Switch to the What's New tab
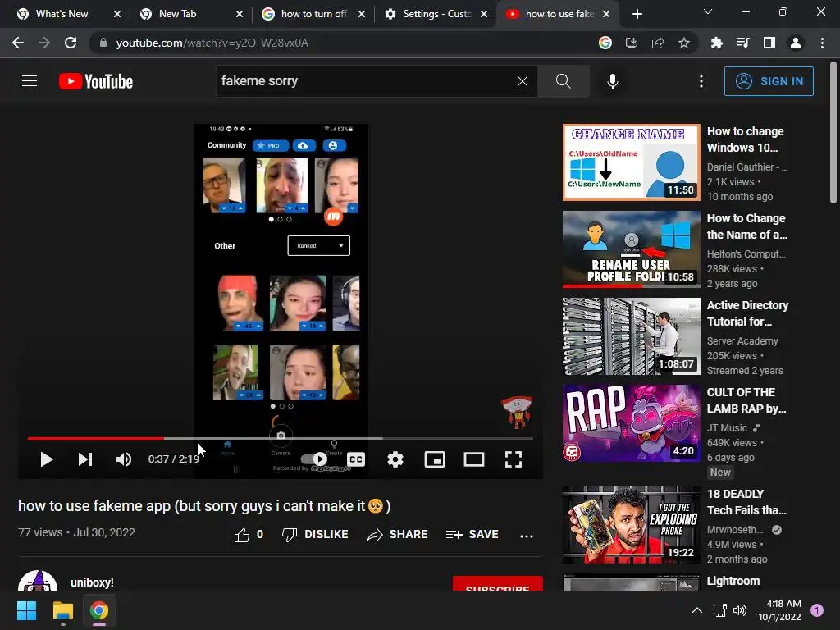 pos(62,14)
